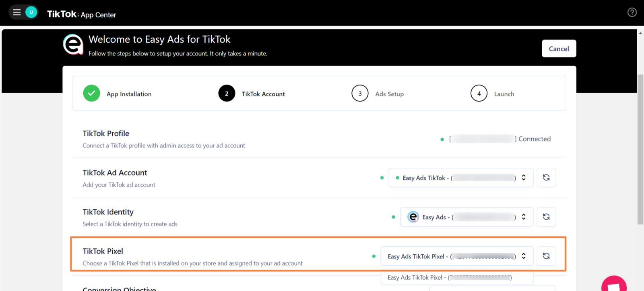
Task: Open the hamburger menu in top bar
Action: (17, 12)
